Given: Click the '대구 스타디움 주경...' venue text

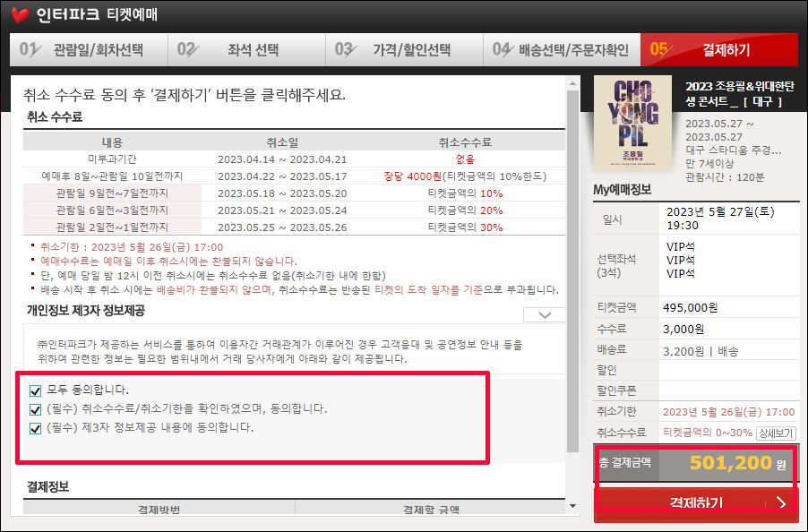Looking at the screenshot, I should (x=734, y=150).
